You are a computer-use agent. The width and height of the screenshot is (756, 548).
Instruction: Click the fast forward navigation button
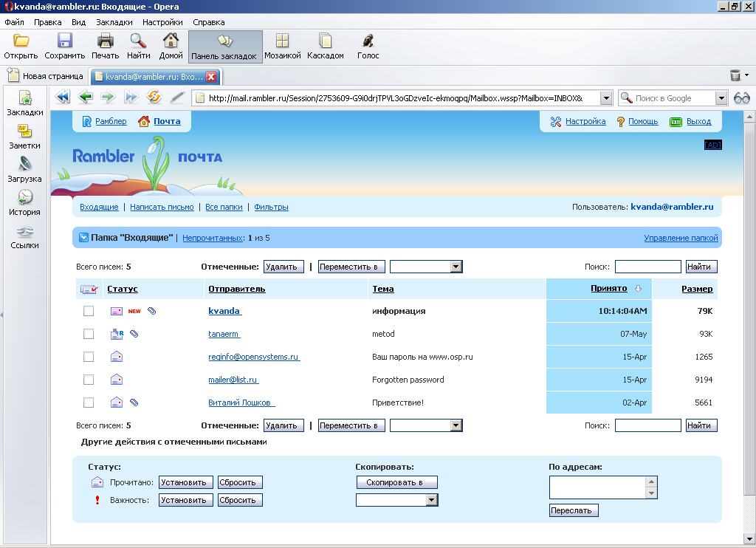tap(131, 97)
